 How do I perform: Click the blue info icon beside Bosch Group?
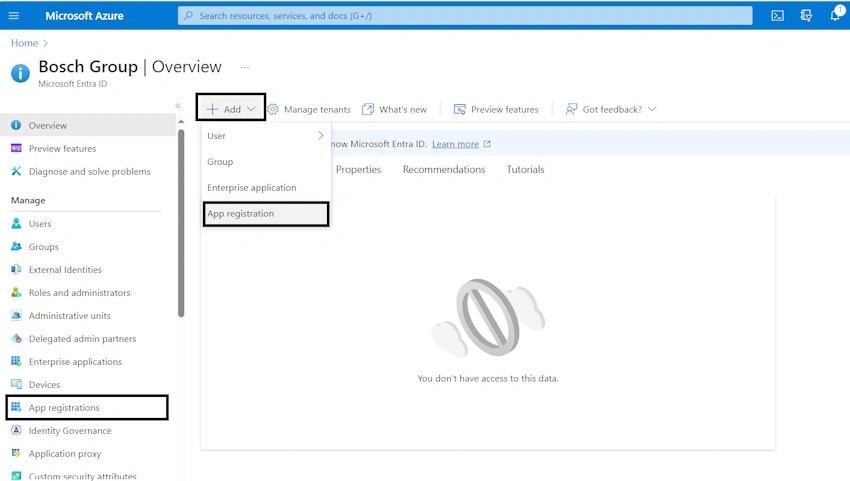20,73
